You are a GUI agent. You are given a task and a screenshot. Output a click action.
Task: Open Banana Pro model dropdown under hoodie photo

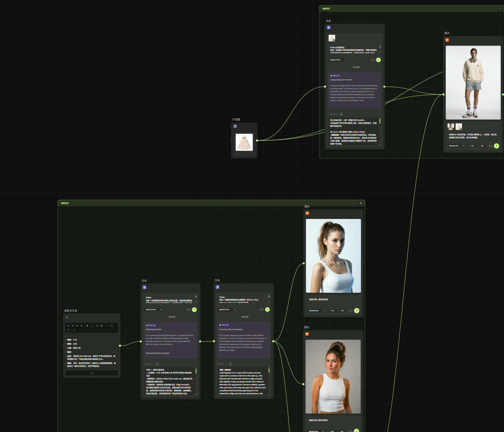click(x=456, y=146)
